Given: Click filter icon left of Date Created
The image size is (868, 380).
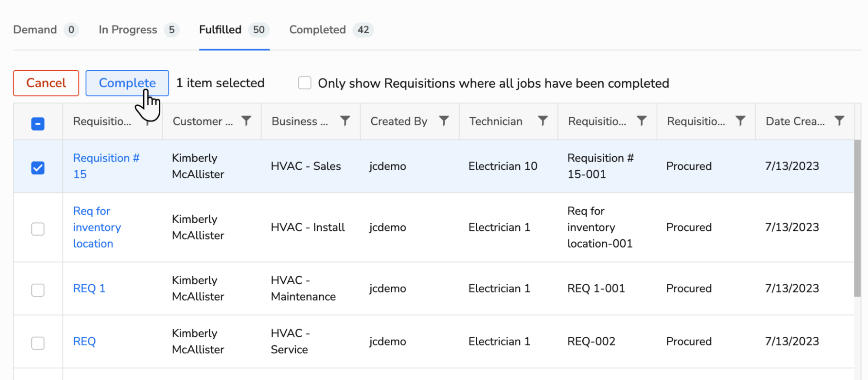Looking at the screenshot, I should [740, 121].
